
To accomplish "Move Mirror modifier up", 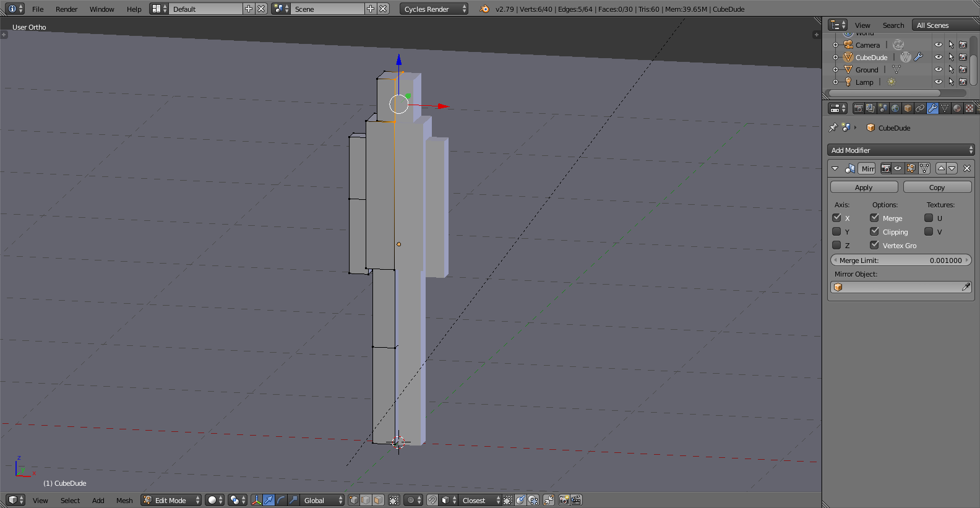I will pos(941,168).
